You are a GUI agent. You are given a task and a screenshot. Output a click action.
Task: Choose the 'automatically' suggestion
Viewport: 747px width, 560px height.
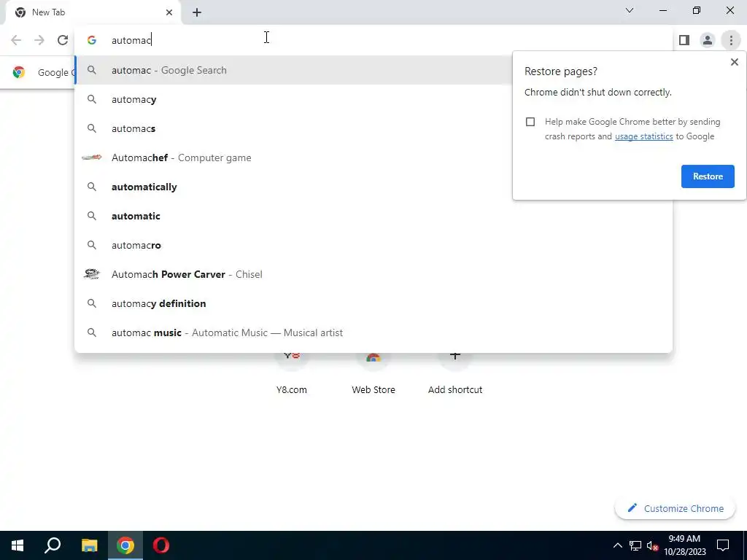click(373, 187)
